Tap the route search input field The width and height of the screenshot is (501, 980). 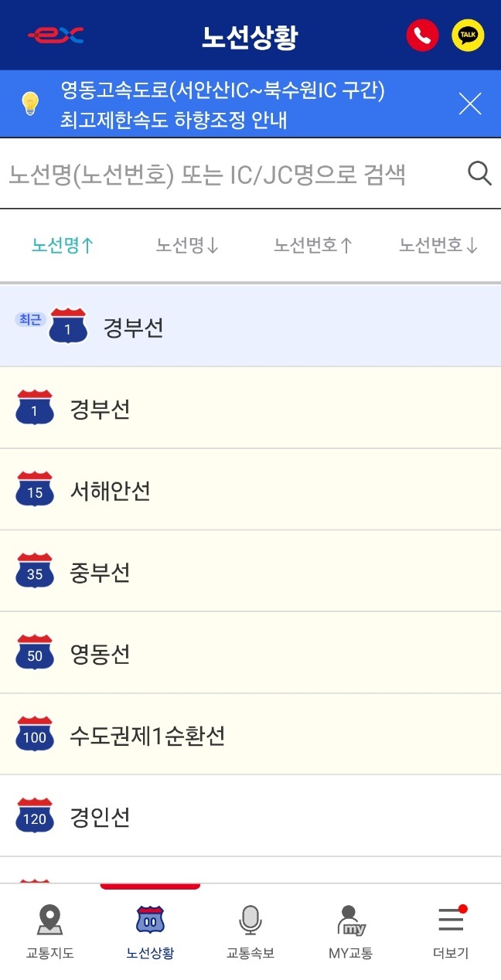224,173
